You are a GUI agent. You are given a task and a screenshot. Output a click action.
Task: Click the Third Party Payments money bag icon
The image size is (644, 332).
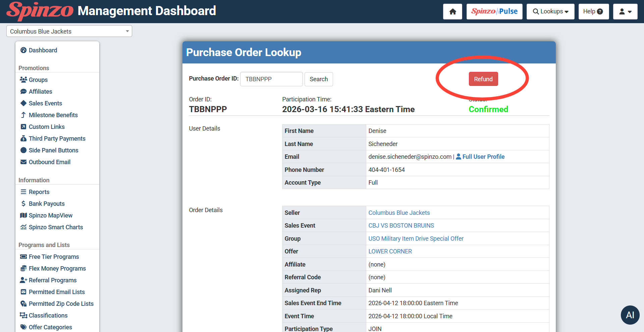coord(23,139)
